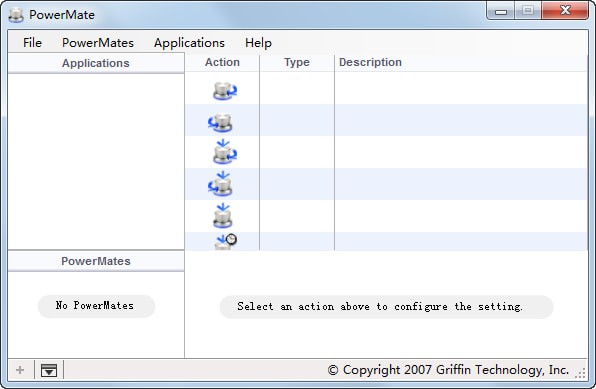Open the Applications menu
The height and width of the screenshot is (389, 596).
[x=189, y=43]
